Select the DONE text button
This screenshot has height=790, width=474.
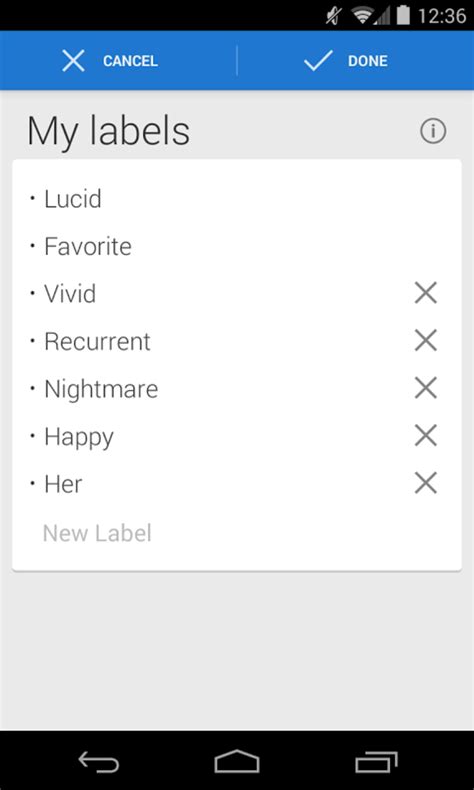368,61
